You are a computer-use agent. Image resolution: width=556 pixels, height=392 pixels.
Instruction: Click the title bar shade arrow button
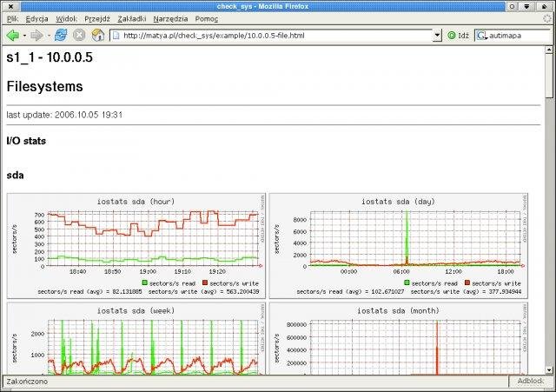tap(527, 6)
